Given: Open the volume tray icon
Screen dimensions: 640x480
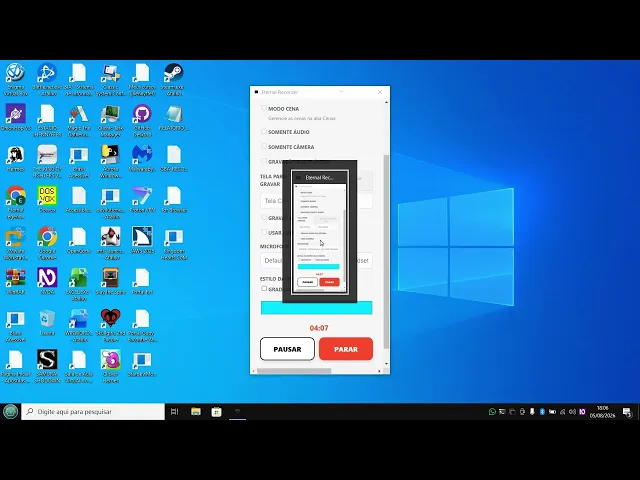Looking at the screenshot, I should click(572, 412).
